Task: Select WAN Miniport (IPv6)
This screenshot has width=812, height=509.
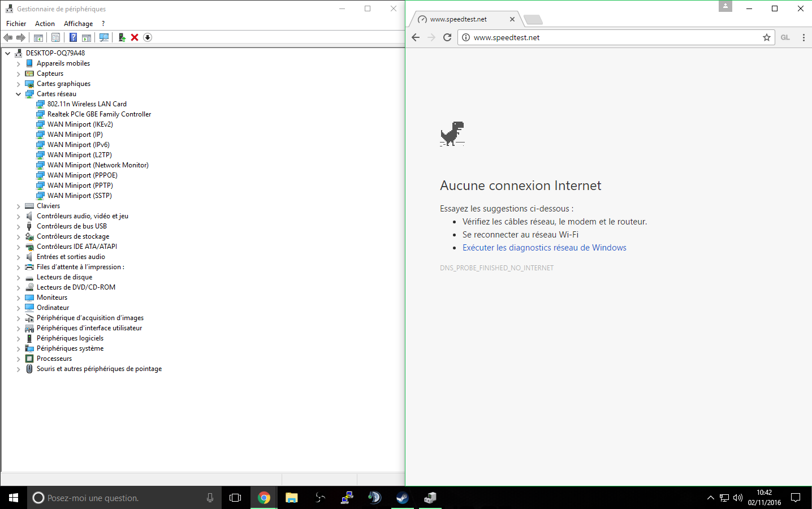Action: point(79,145)
